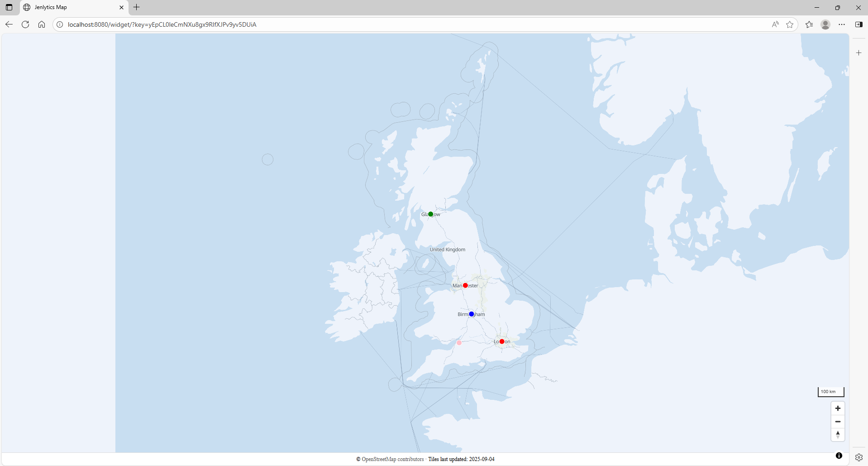Click the browser Home icon
Screen dimensions: 868x466
point(42,24)
